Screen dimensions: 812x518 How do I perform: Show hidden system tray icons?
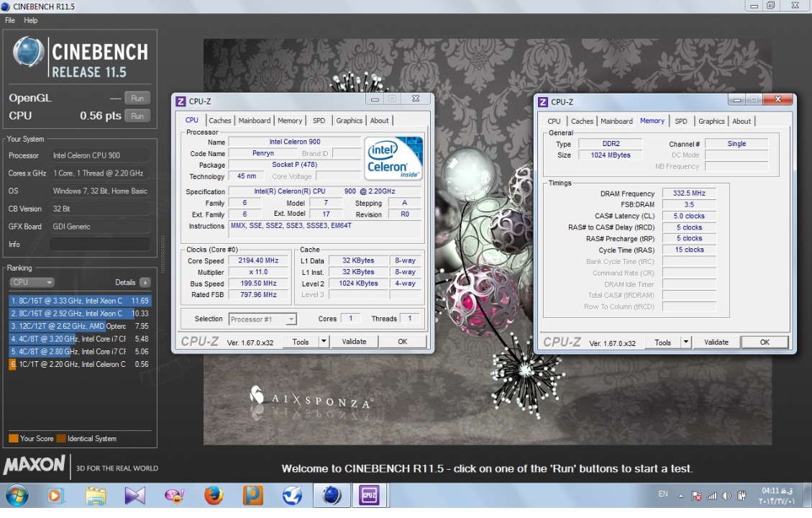click(680, 496)
